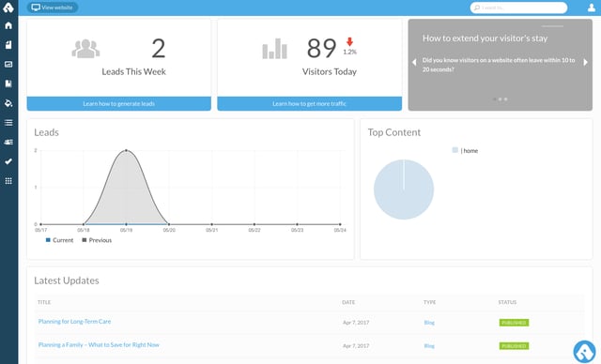Toggle the Previous series in Leads legend
Image resolution: width=601 pixels, height=364 pixels.
point(97,240)
